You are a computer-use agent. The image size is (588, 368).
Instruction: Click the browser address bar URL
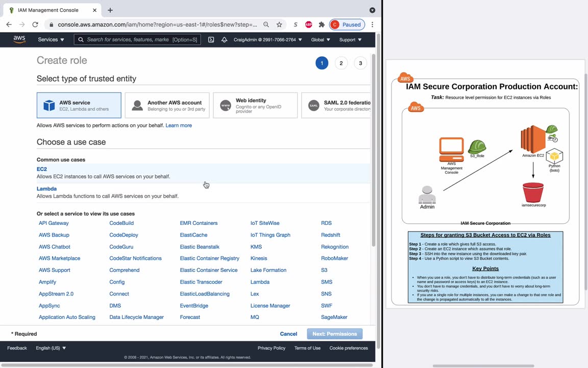158,25
